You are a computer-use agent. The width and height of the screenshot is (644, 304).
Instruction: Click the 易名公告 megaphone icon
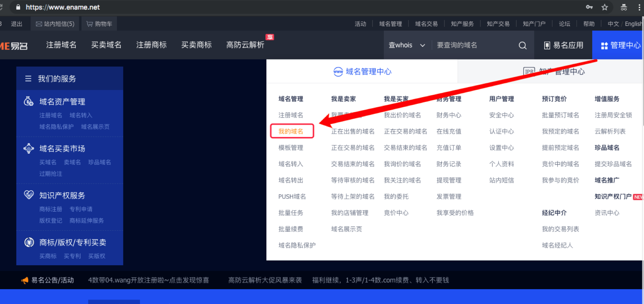tap(25, 280)
